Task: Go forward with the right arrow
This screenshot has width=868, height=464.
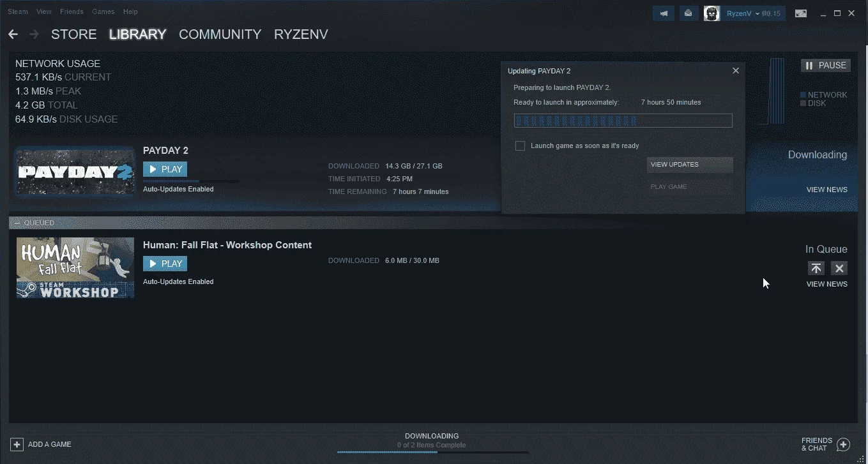Action: [x=34, y=34]
